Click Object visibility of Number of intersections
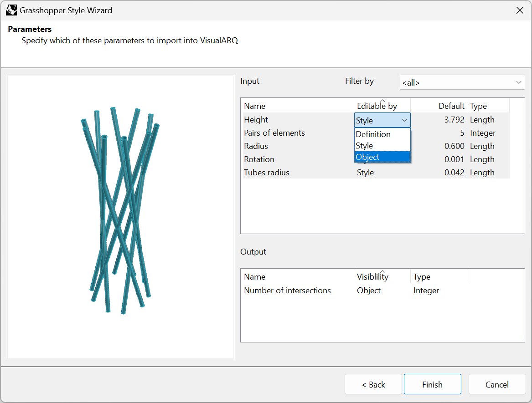This screenshot has height=403, width=532. coord(369,291)
